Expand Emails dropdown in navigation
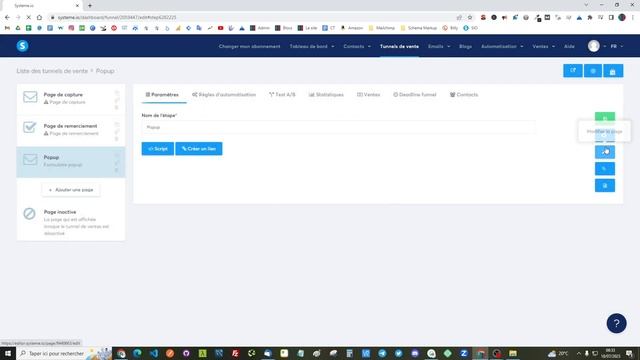The width and height of the screenshot is (640, 360). coord(439,47)
